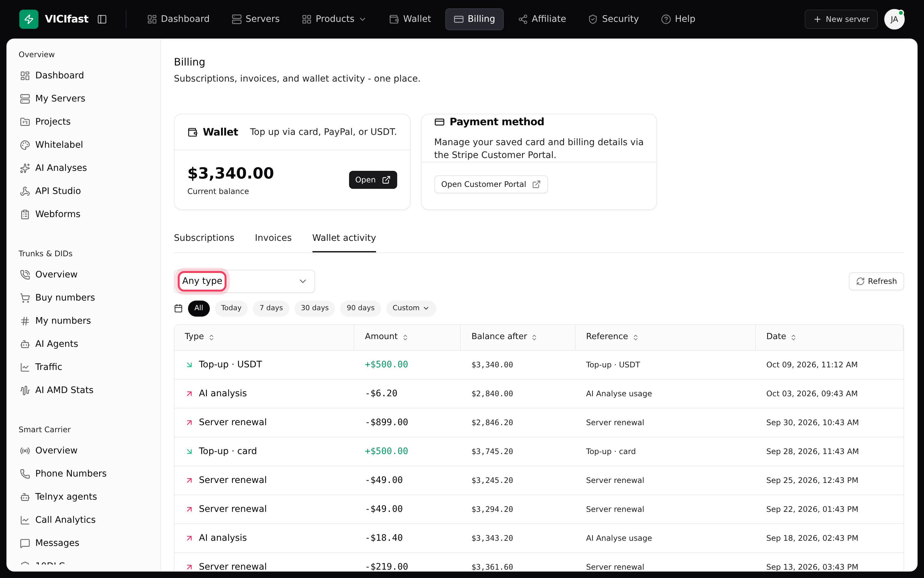Image resolution: width=924 pixels, height=578 pixels.
Task: Click the -$6.20 amount
Action: (x=381, y=393)
